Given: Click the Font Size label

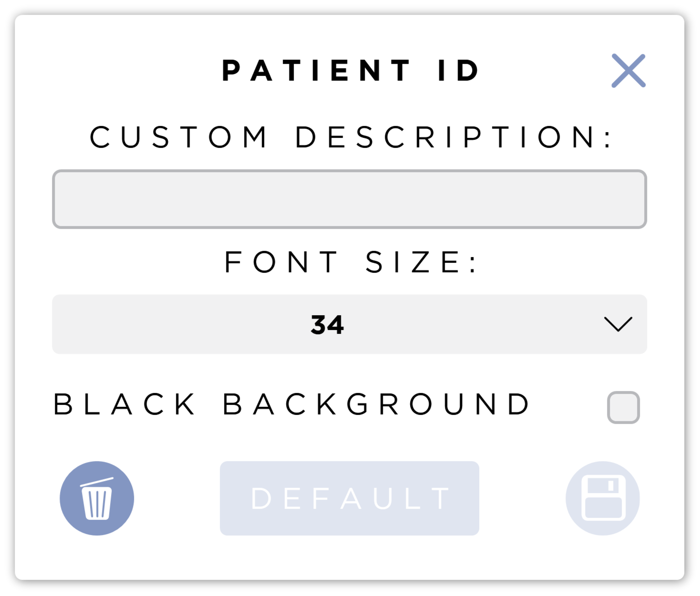Looking at the screenshot, I should coord(350,262).
